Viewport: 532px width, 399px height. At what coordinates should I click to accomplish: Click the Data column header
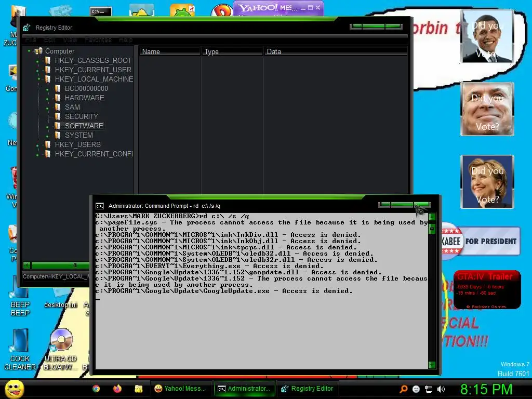point(336,51)
